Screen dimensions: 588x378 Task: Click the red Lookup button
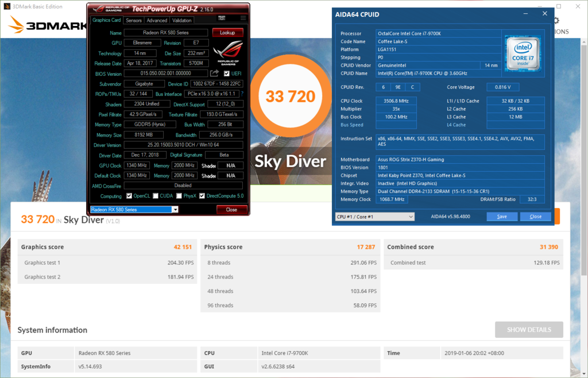(227, 33)
